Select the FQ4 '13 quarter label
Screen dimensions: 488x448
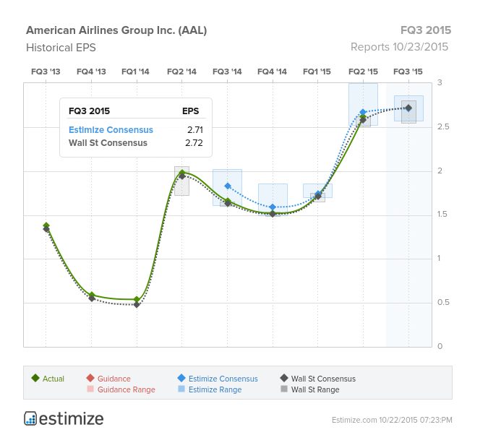tap(91, 72)
